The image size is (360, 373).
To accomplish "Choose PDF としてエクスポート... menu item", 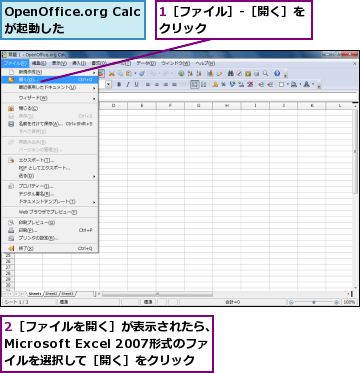I will pyautogui.click(x=50, y=168).
